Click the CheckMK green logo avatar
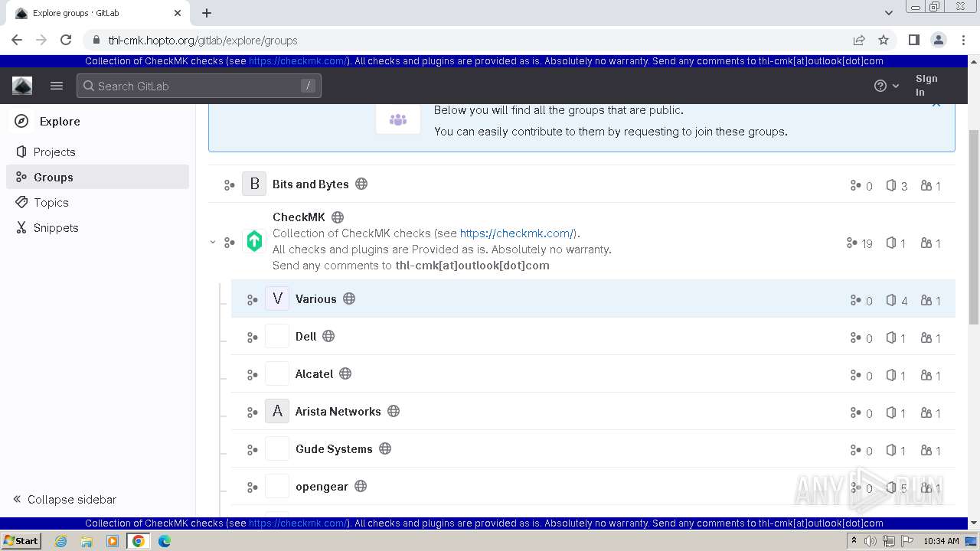Viewport: 980px width, 551px height. pos(254,241)
